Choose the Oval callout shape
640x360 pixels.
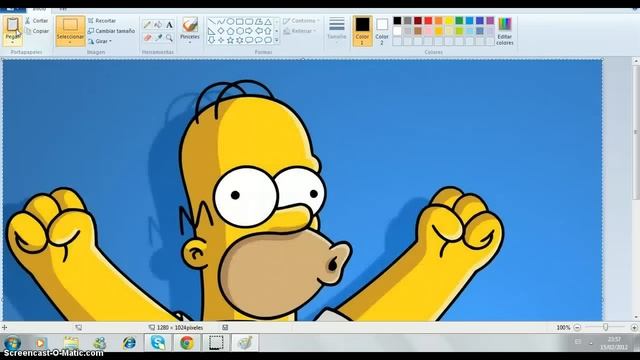pos(258,40)
